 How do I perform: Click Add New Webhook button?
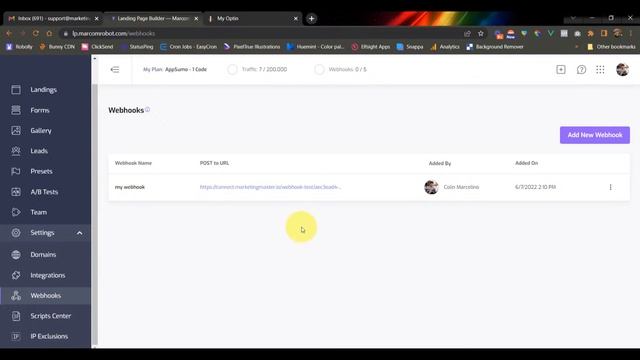point(595,135)
